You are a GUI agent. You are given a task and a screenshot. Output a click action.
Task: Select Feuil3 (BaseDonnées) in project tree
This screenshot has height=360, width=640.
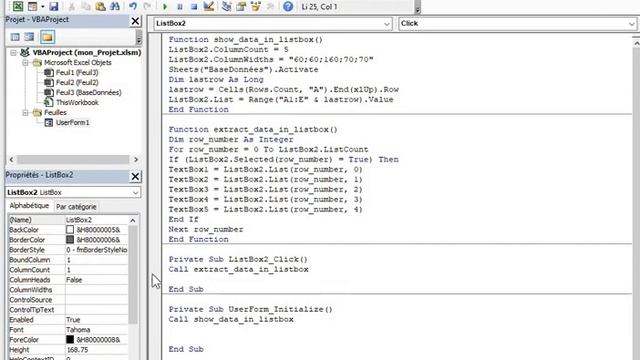click(x=89, y=93)
